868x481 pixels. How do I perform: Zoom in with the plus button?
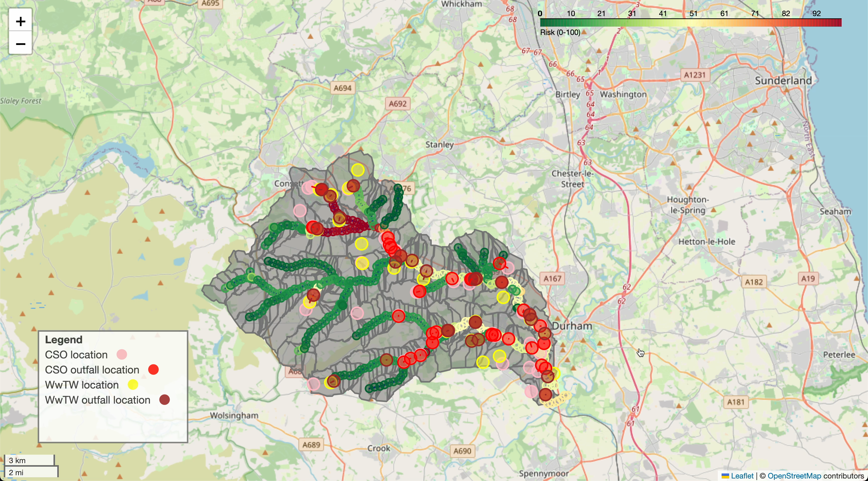point(21,21)
